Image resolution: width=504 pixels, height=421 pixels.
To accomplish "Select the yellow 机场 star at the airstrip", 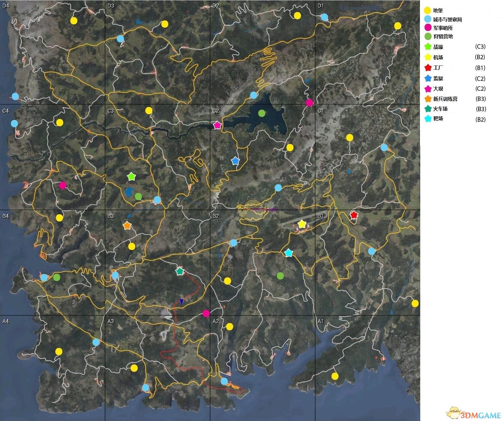I will [302, 224].
